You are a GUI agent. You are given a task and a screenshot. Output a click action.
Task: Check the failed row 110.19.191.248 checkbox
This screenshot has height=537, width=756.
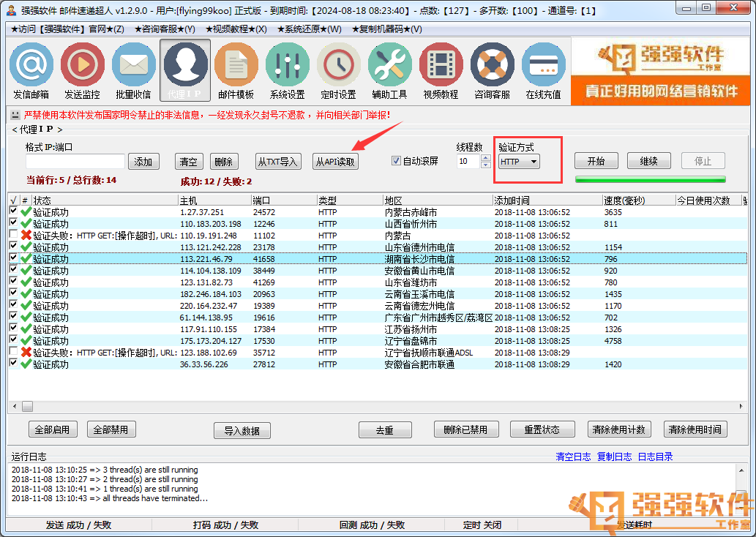pos(13,235)
